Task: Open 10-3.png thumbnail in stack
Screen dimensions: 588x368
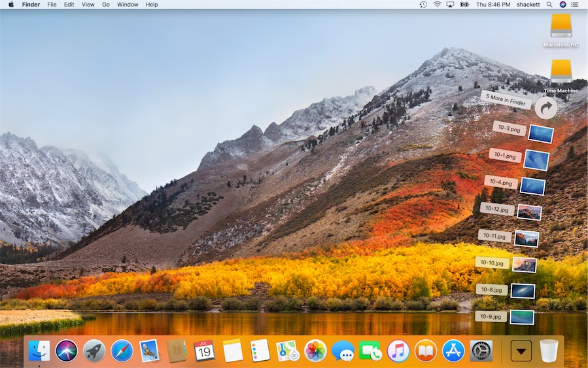Action: 541,134
